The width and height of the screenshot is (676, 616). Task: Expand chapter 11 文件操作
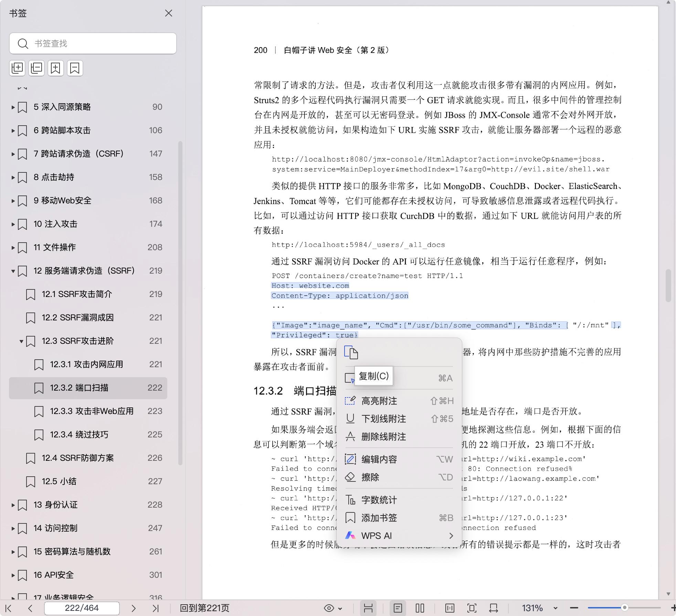pyautogui.click(x=13, y=248)
